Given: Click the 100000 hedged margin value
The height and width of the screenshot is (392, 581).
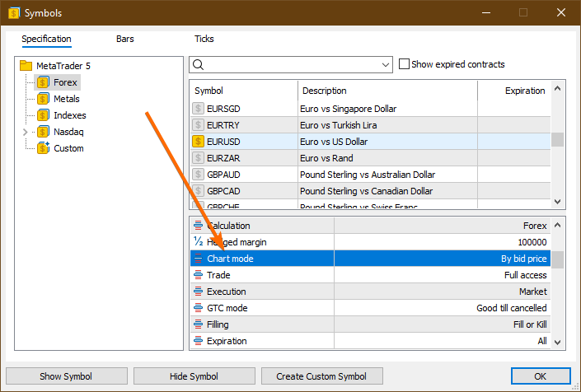Looking at the screenshot, I should pos(532,242).
